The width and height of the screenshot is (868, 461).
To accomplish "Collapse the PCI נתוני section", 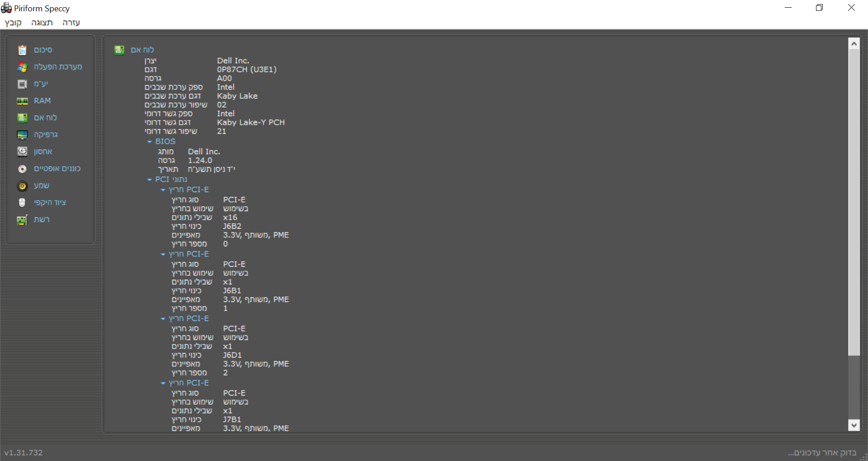I will pos(150,180).
